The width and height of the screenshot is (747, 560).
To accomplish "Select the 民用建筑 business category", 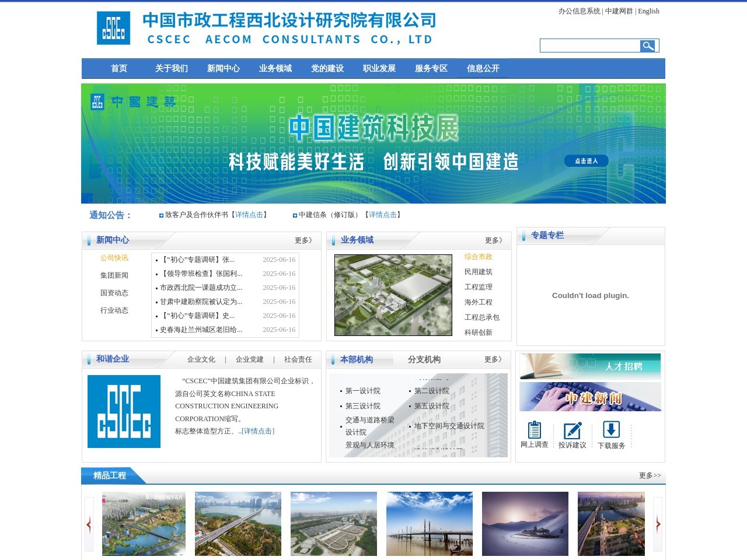I will click(479, 272).
